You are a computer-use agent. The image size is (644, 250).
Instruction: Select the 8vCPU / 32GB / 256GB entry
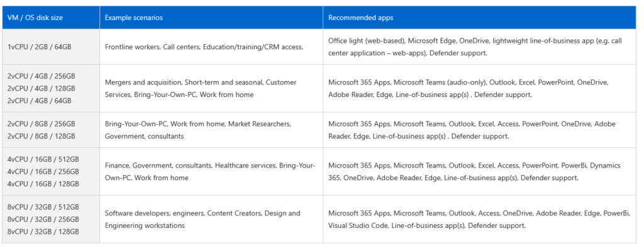tap(43, 219)
